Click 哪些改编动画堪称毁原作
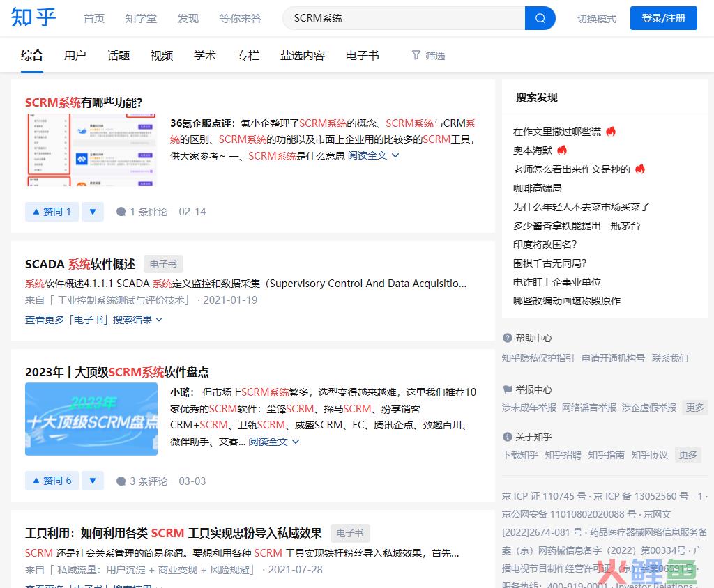 (x=567, y=301)
